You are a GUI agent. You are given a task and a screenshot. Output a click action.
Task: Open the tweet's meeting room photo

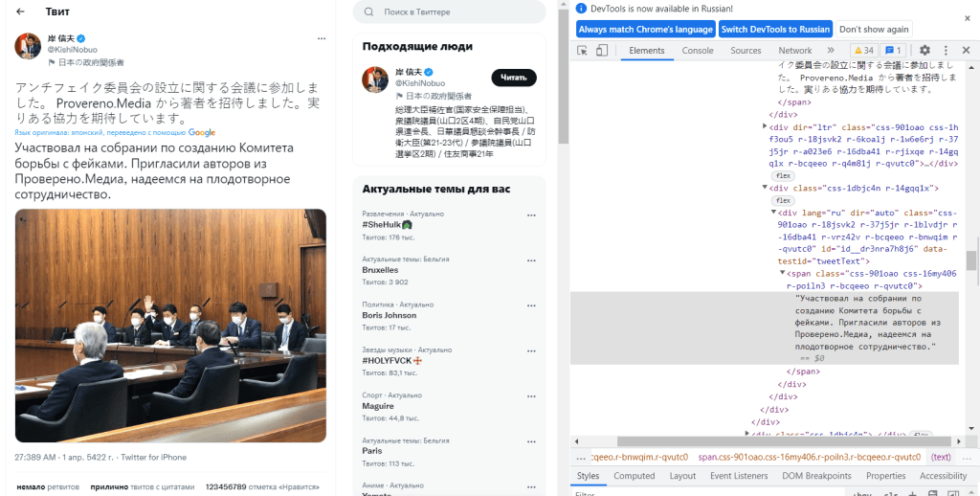(x=170, y=326)
